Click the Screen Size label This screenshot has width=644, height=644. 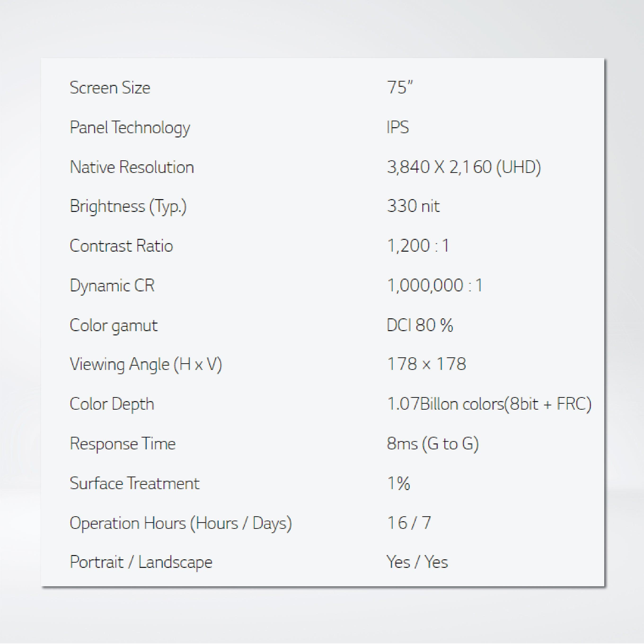pyautogui.click(x=110, y=88)
